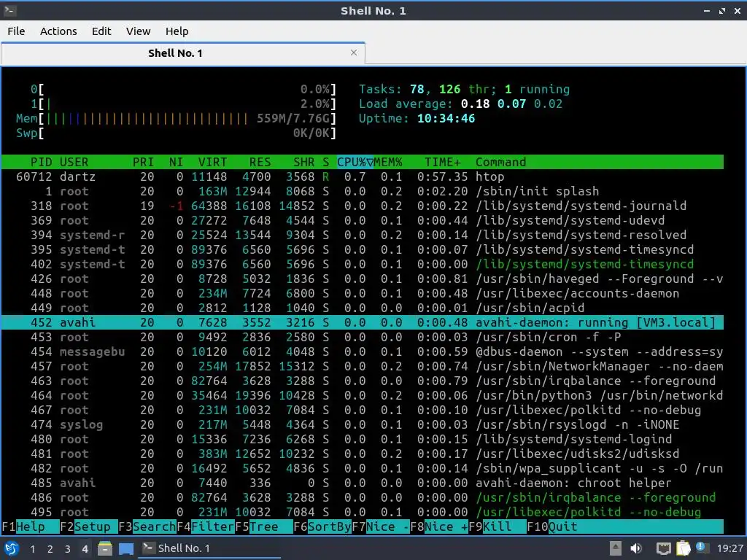The image size is (747, 560).
Task: Select the /usr/sbin/cron process row
Action: pos(362,337)
